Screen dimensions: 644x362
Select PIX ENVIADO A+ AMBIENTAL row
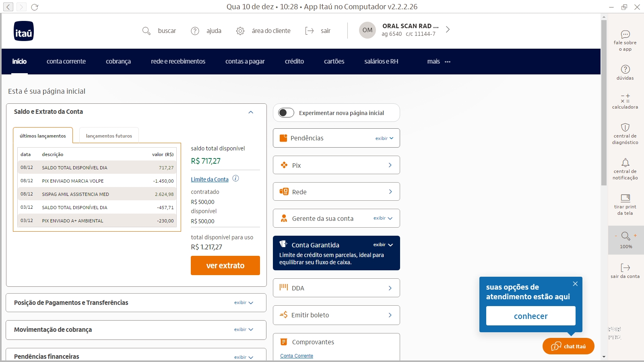(x=97, y=220)
